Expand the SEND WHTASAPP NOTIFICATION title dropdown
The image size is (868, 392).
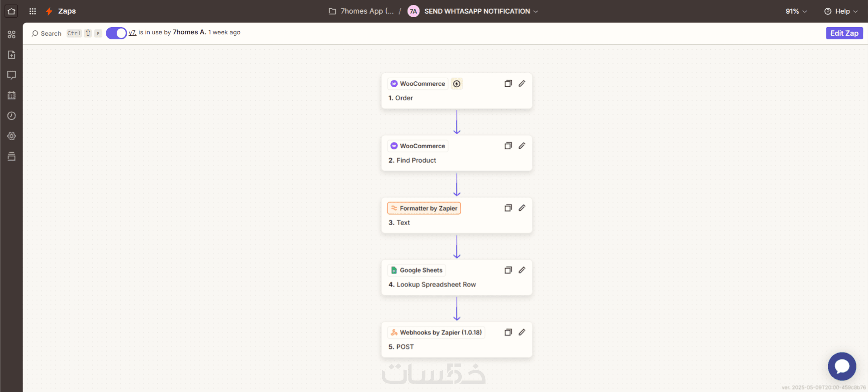pyautogui.click(x=536, y=11)
